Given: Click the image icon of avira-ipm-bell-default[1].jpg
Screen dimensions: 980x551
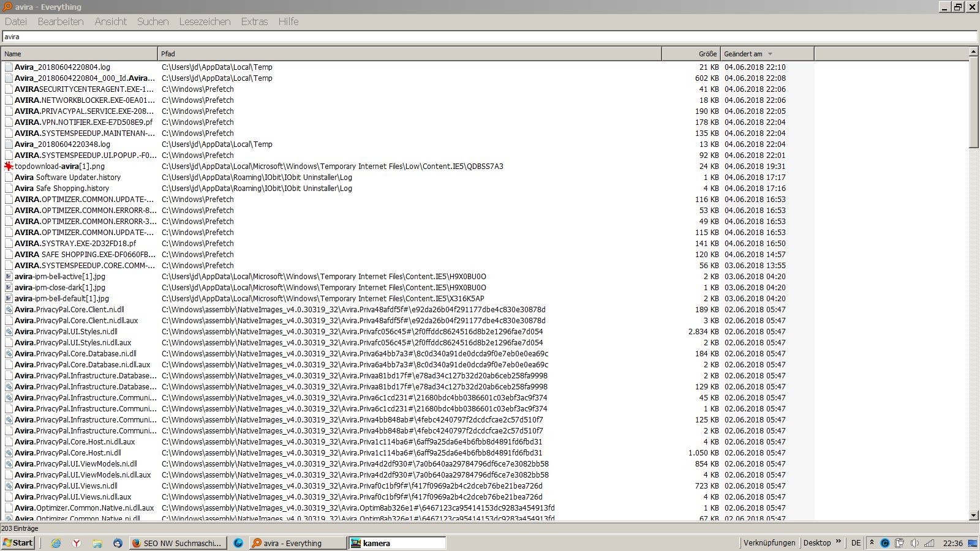Looking at the screenshot, I should click(9, 299).
